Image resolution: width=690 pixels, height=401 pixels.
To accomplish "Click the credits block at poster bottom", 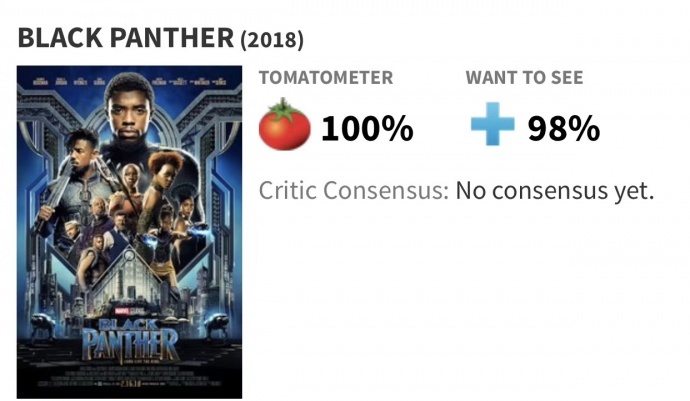I will (130, 375).
